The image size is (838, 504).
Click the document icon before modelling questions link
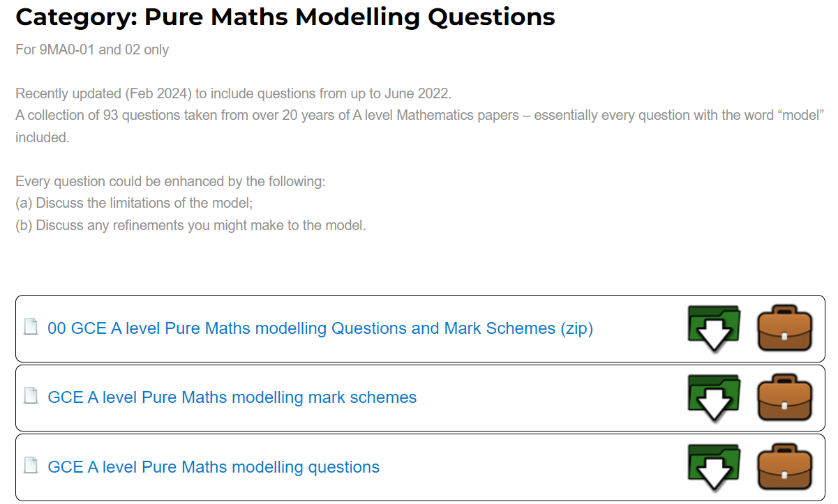[x=31, y=466]
